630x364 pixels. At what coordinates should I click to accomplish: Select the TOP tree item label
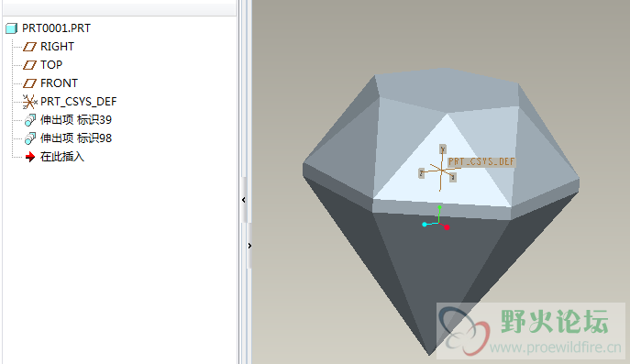tap(51, 65)
